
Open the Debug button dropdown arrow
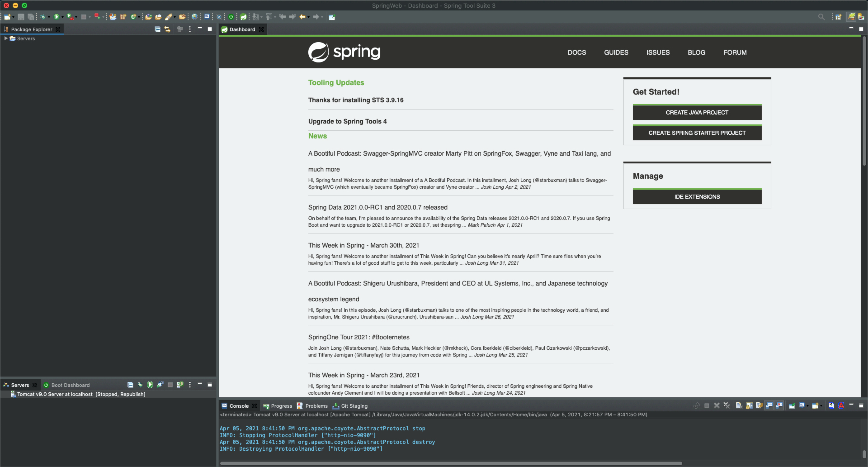49,17
